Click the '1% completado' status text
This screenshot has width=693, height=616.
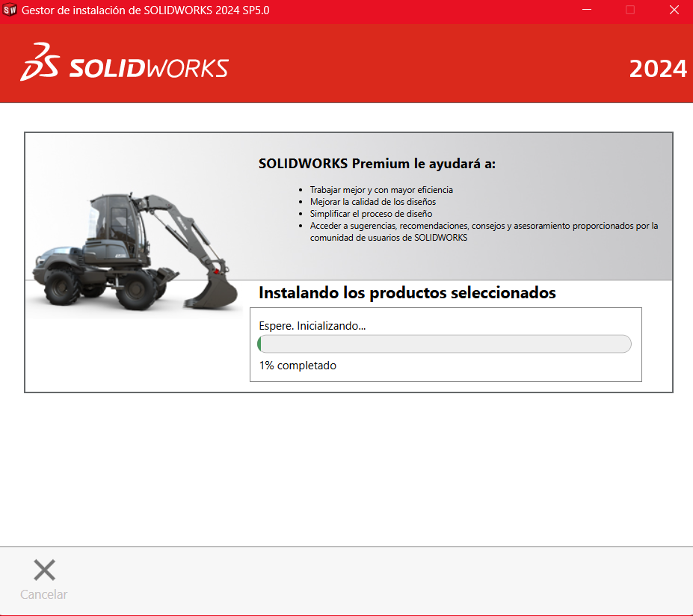pos(298,366)
